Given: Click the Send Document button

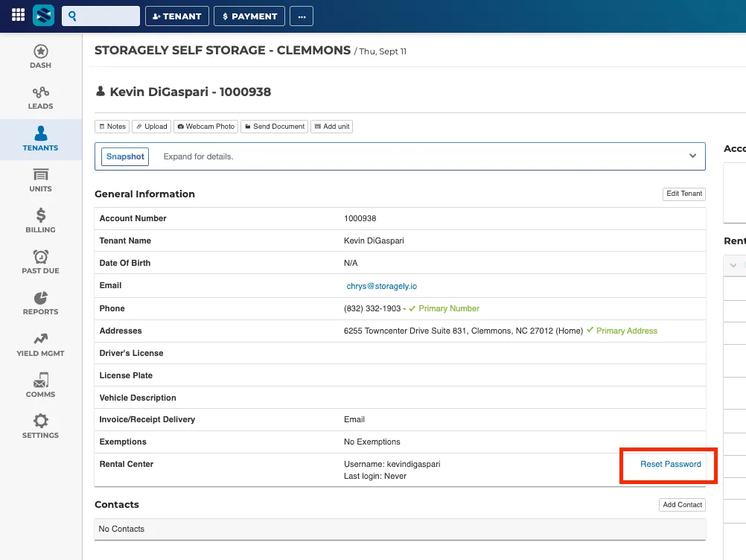Looking at the screenshot, I should 275,127.
